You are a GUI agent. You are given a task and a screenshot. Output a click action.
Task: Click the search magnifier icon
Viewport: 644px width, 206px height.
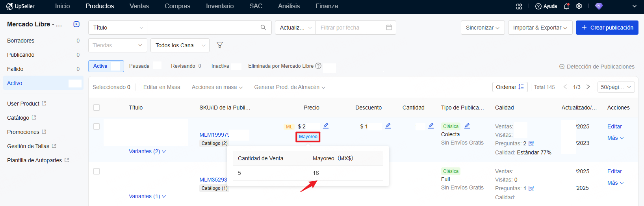pos(264,28)
